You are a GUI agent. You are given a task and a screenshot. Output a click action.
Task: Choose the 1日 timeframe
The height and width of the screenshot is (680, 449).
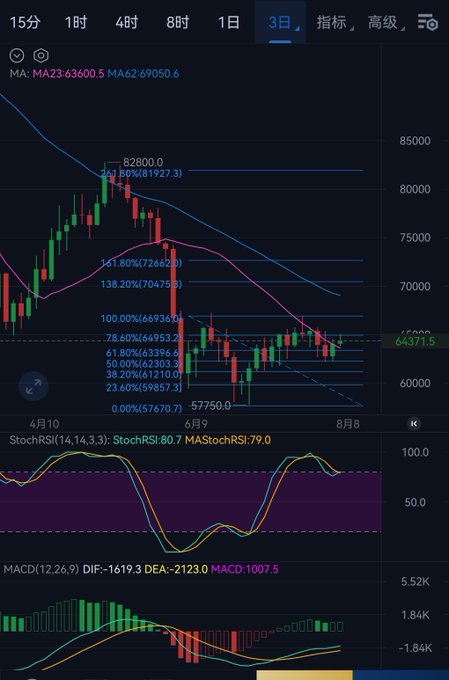229,23
